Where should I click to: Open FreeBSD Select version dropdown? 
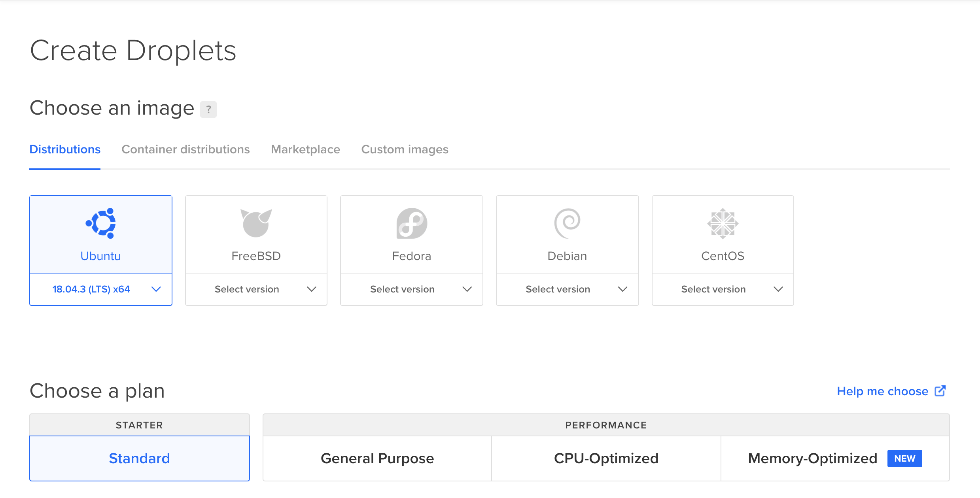pyautogui.click(x=256, y=289)
